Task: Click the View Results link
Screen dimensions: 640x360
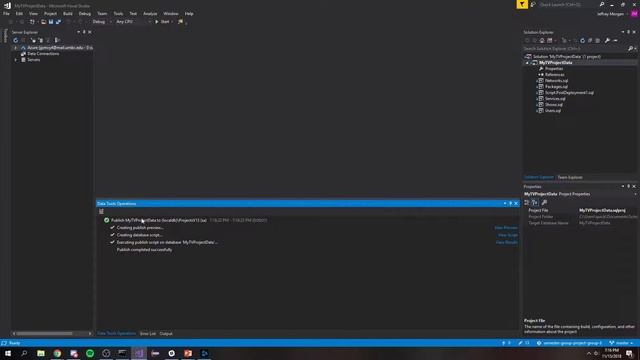Action: tap(507, 242)
